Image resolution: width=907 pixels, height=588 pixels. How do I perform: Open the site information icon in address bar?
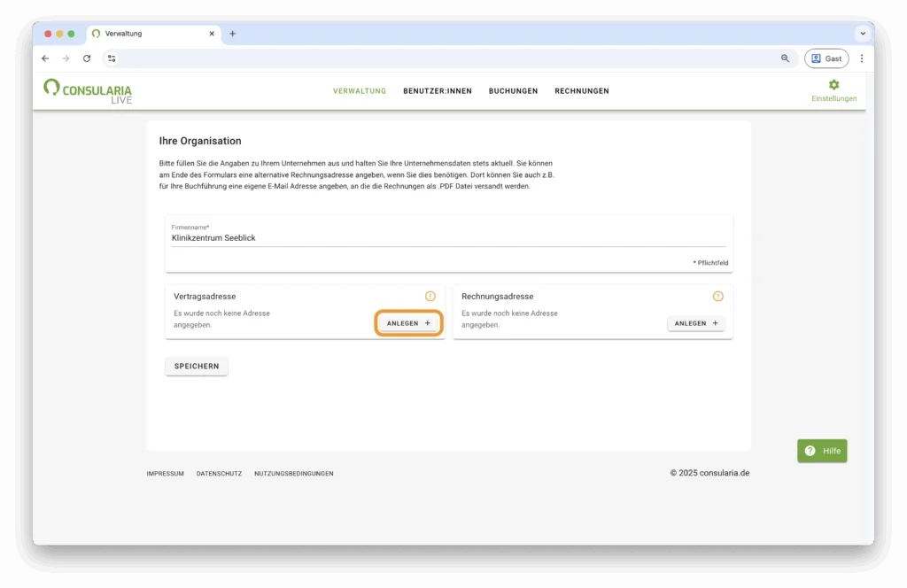pyautogui.click(x=112, y=58)
